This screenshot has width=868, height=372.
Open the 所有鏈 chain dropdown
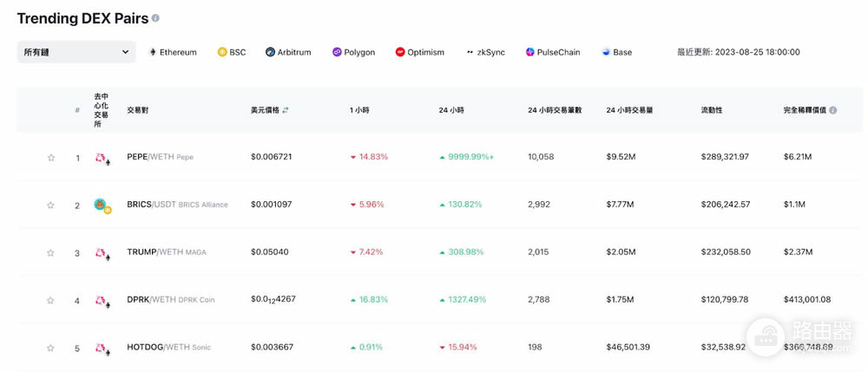76,52
